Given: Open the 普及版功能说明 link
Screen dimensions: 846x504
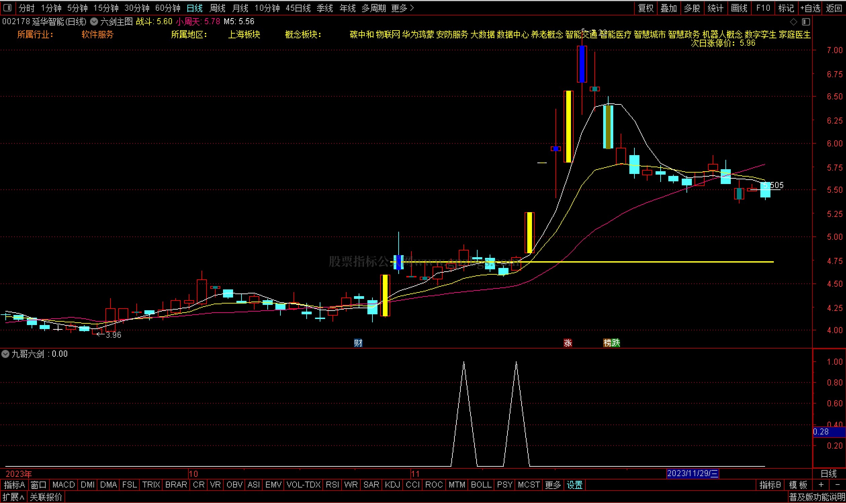Looking at the screenshot, I should [x=816, y=498].
